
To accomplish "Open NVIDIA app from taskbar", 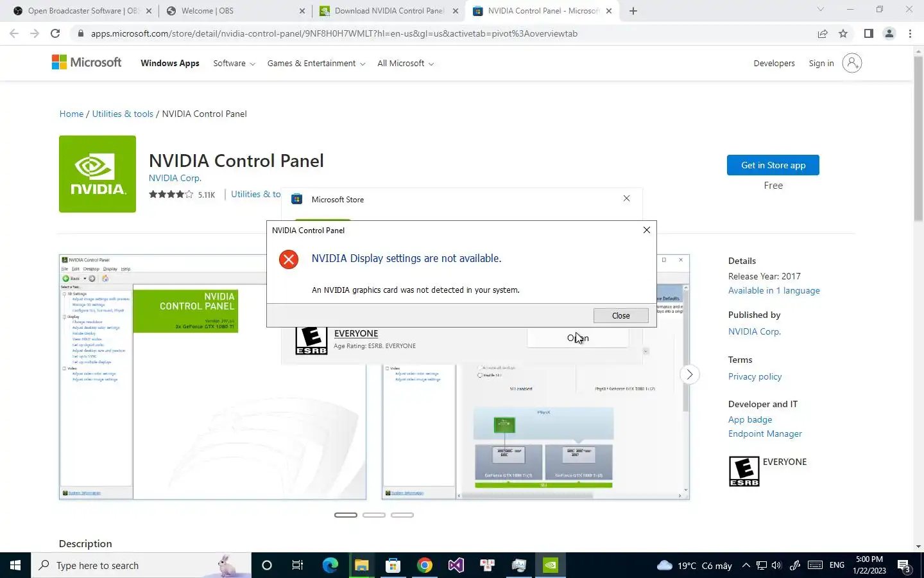I will click(551, 565).
